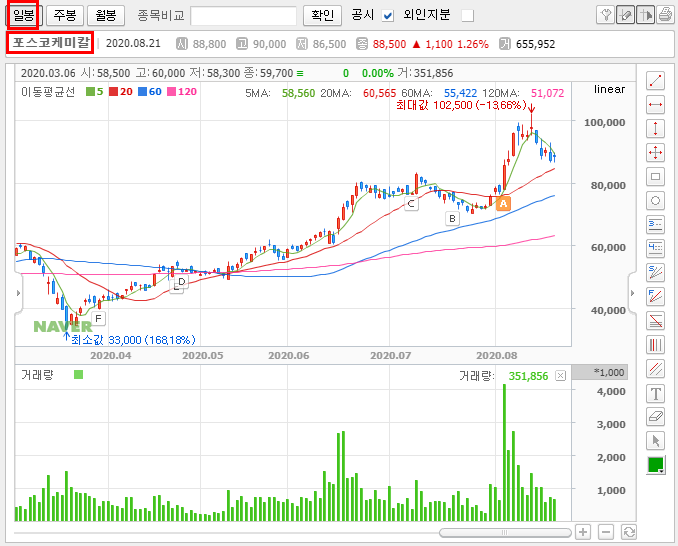The width and height of the screenshot is (678, 546).
Task: Toggle the 60-day moving average legend
Action: pos(150,92)
